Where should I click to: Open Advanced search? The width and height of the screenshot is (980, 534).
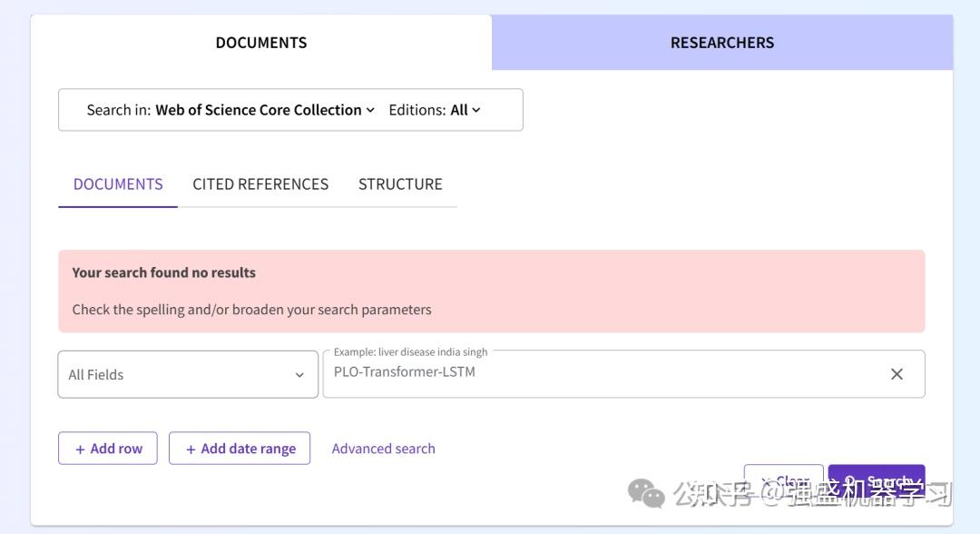[383, 448]
